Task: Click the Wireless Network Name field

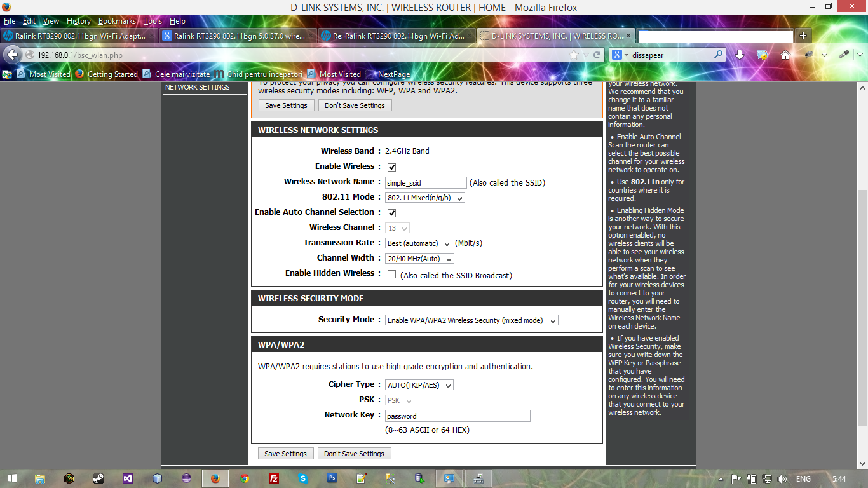Action: coord(426,182)
